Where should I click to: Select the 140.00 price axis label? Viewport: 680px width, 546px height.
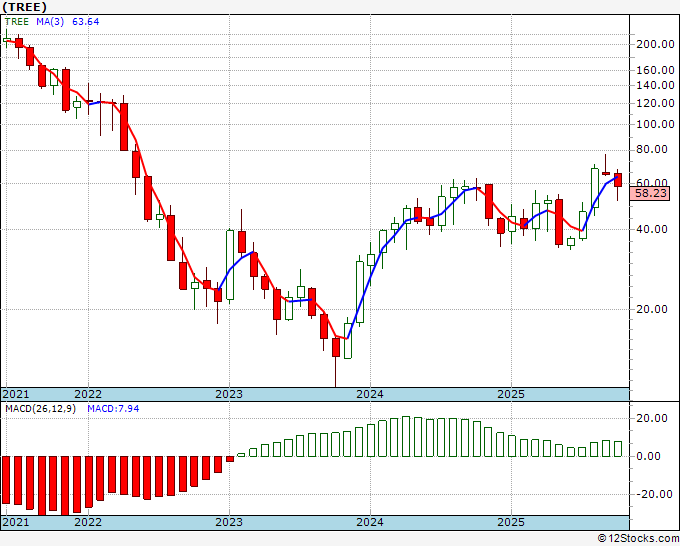click(x=655, y=85)
